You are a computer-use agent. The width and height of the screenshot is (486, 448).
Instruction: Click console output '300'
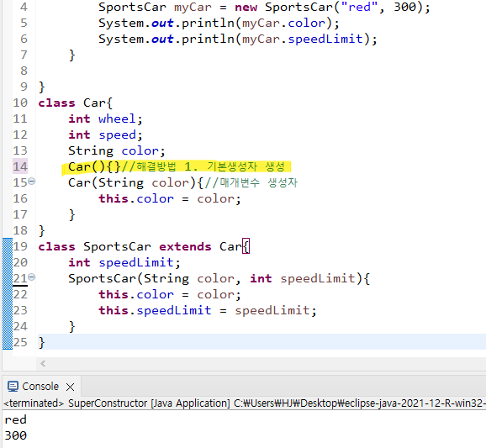15,435
